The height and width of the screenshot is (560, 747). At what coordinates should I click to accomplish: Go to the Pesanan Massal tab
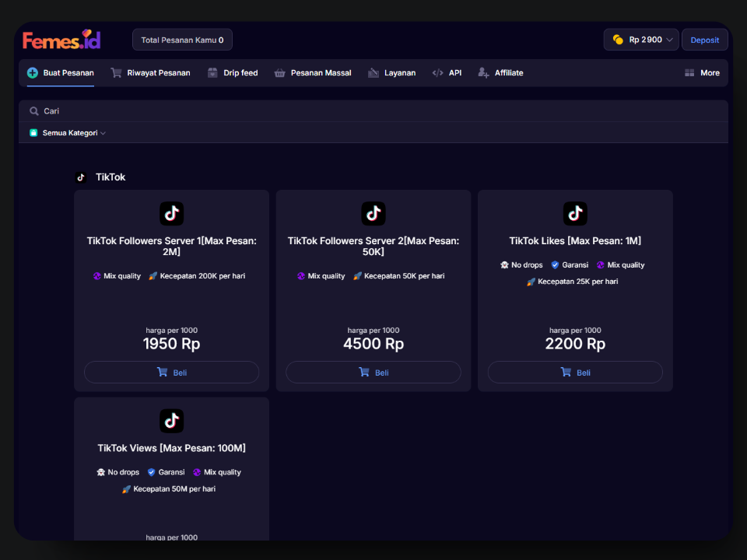pos(313,73)
